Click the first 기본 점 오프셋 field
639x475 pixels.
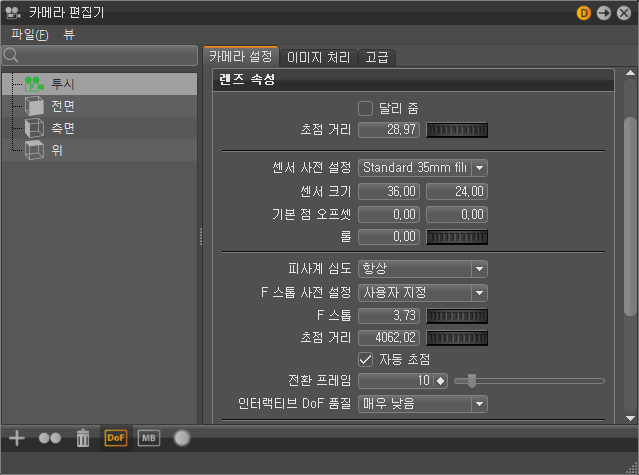point(389,214)
